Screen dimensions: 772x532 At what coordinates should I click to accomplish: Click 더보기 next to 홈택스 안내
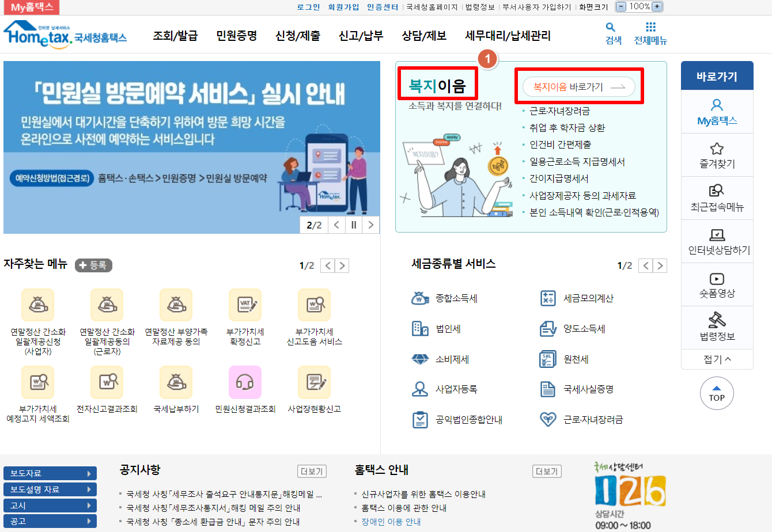tap(547, 472)
